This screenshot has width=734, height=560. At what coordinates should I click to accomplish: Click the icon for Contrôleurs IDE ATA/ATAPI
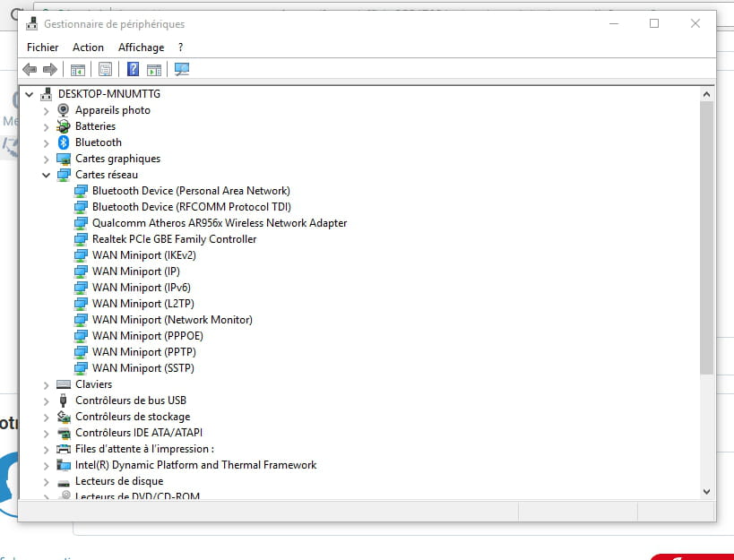pyautogui.click(x=64, y=433)
